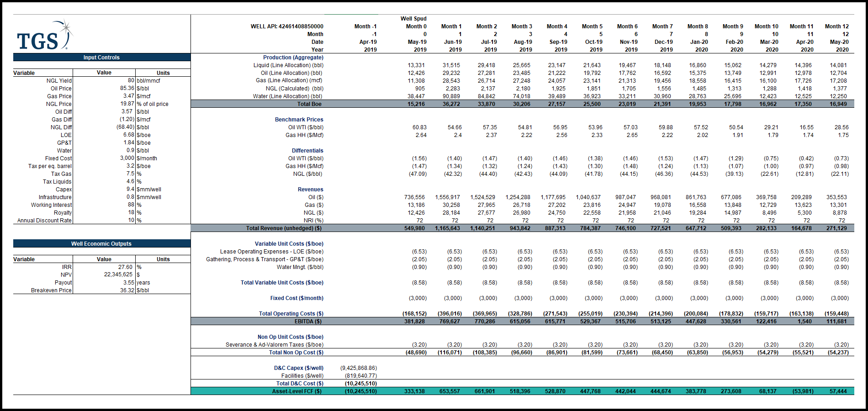The width and height of the screenshot is (868, 411).
Task: Click the NGL Diff value (68.40)
Action: [126, 127]
